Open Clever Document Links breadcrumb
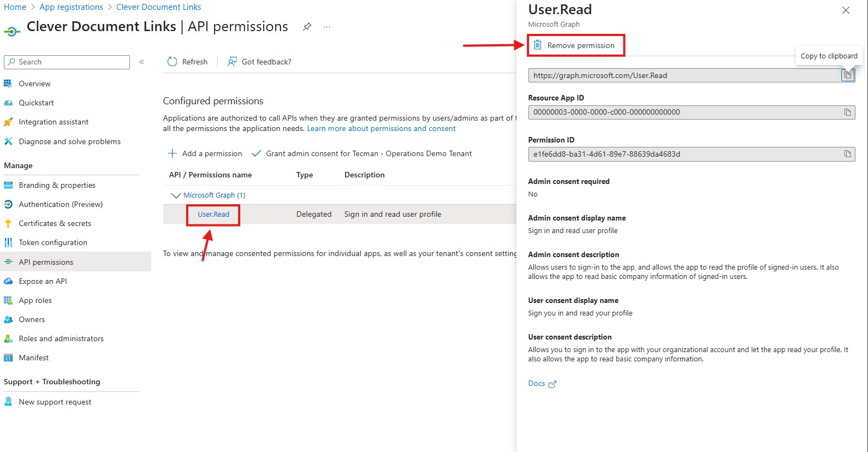 click(158, 7)
